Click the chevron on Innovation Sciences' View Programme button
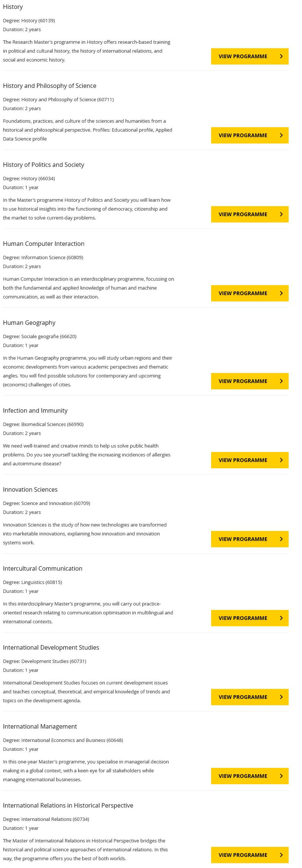The width and height of the screenshot is (302, 868). coord(281,539)
